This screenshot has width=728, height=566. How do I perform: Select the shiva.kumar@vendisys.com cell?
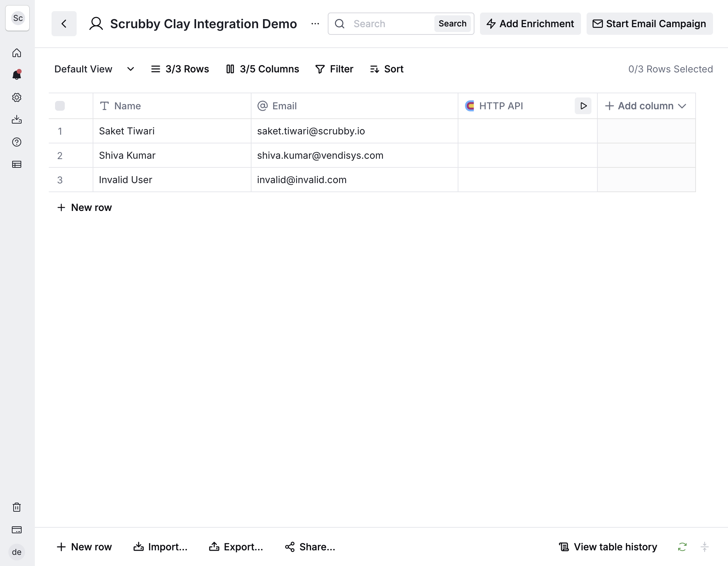pos(355,155)
